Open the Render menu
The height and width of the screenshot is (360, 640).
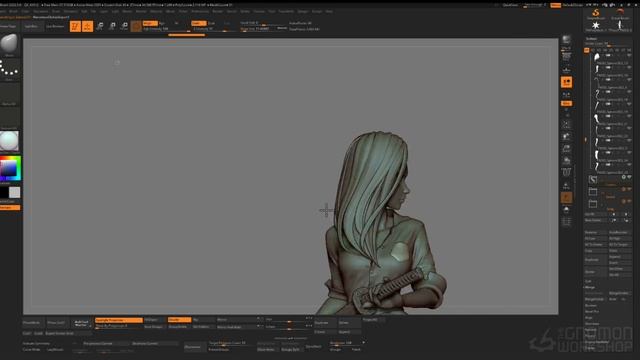tap(218, 11)
